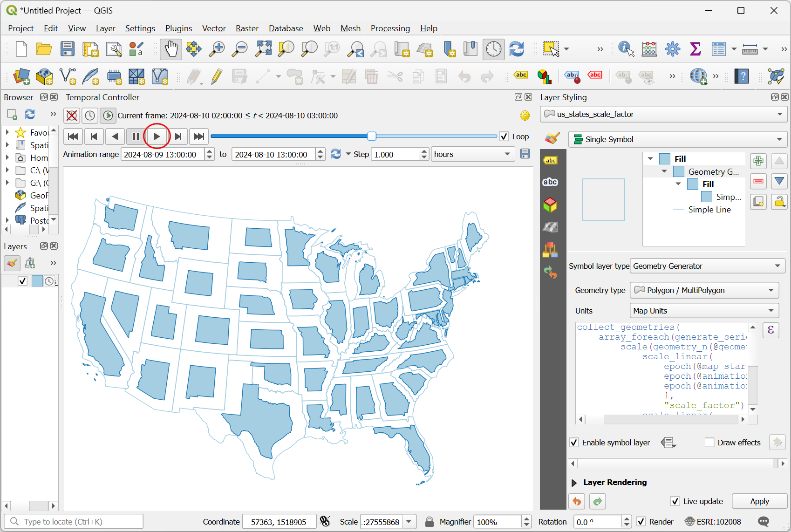Viewport: 791px width, 532px height.
Task: Open the Temporal Controller clock icon in toolbar
Action: click(x=493, y=49)
